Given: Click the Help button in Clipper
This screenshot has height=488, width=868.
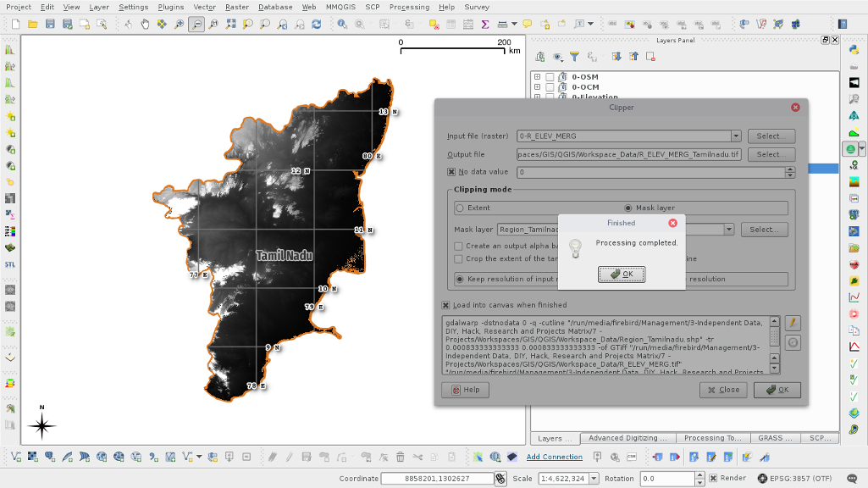Looking at the screenshot, I should [x=466, y=390].
